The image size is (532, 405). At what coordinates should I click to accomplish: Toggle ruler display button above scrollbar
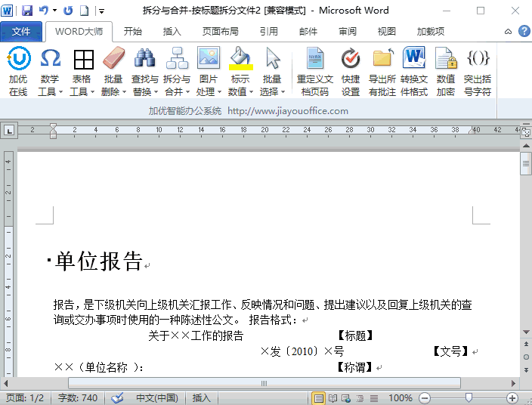point(526,132)
